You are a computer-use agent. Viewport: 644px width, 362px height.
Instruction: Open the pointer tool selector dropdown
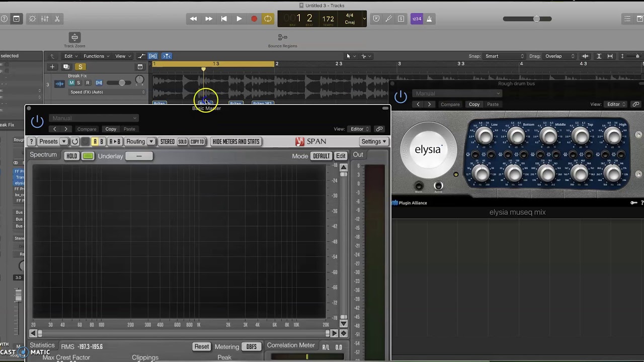tap(351, 56)
